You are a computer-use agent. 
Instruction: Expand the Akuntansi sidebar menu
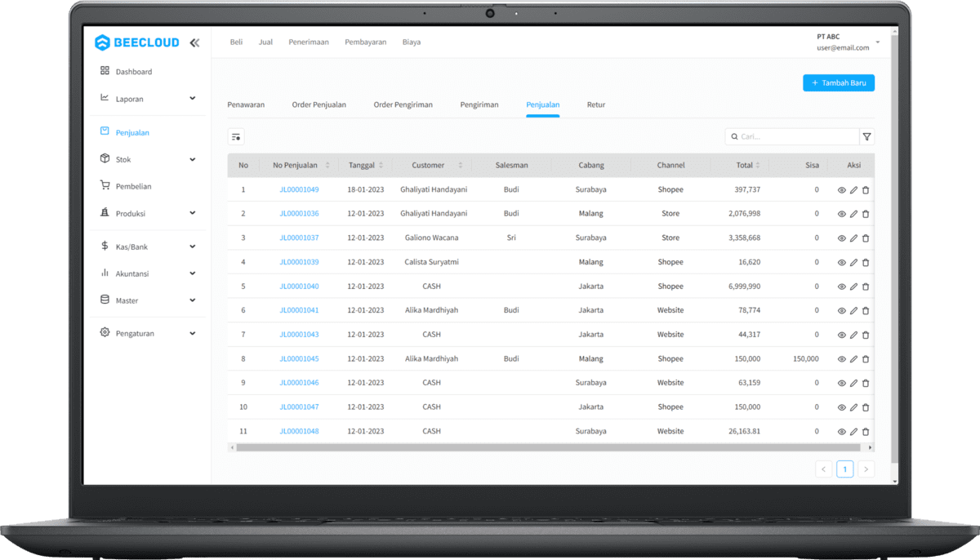click(193, 273)
